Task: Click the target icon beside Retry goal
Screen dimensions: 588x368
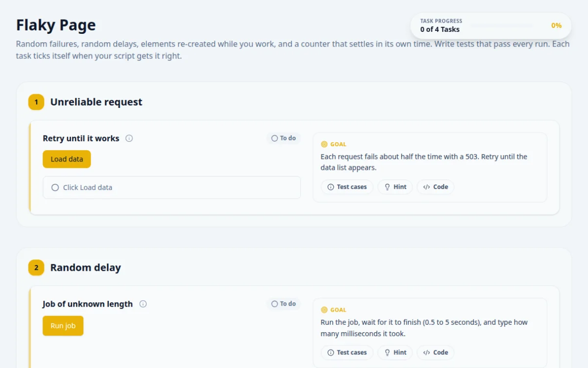Action: (x=324, y=144)
